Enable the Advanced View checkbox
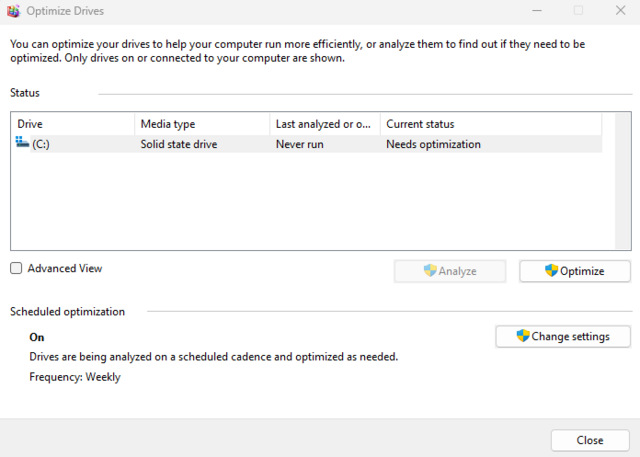The width and height of the screenshot is (640, 457). pos(16,269)
